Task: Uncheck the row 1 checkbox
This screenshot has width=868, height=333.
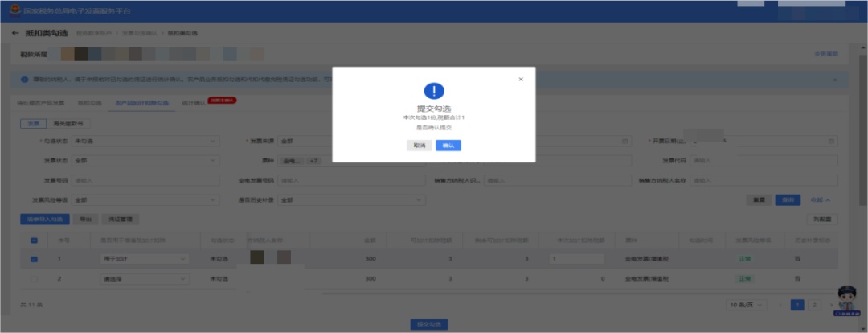Action: (x=34, y=259)
